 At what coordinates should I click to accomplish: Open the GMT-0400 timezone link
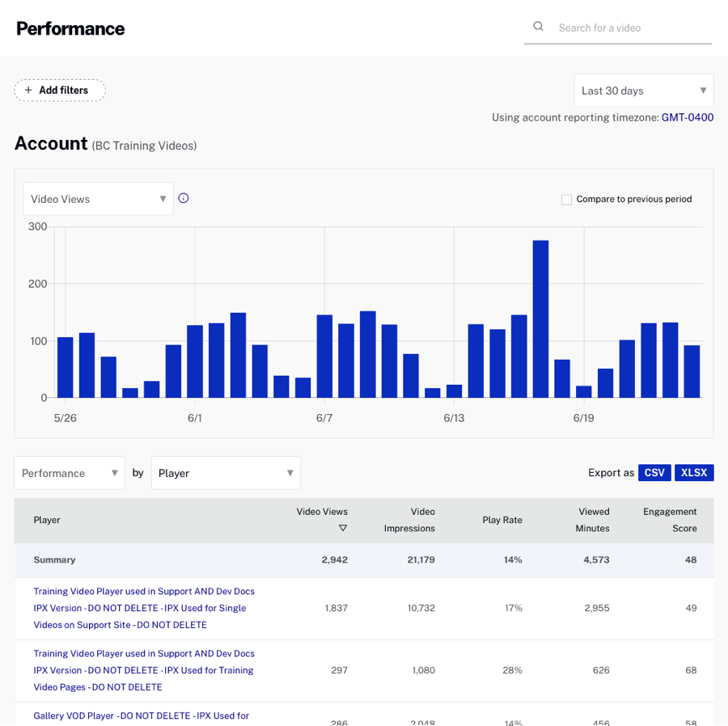[687, 117]
